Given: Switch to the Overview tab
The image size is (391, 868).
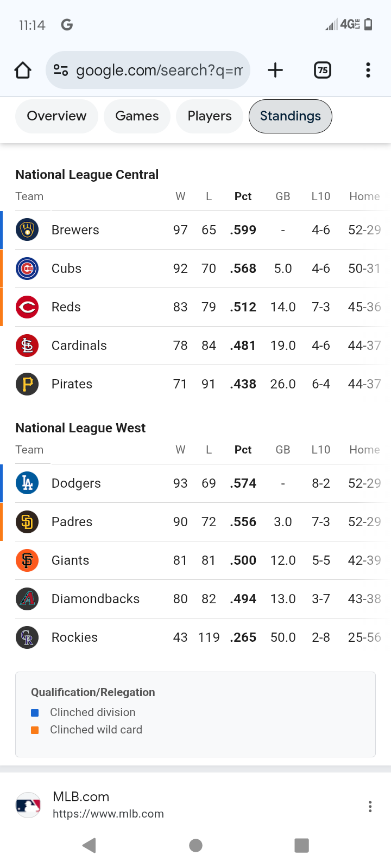Looking at the screenshot, I should 56,116.
